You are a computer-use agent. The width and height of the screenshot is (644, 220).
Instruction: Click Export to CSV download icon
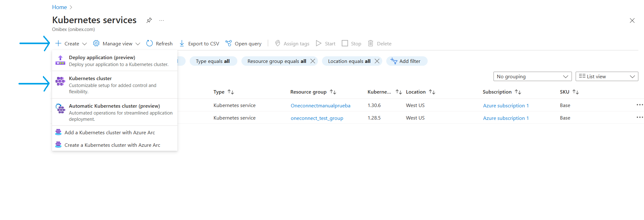point(182,43)
